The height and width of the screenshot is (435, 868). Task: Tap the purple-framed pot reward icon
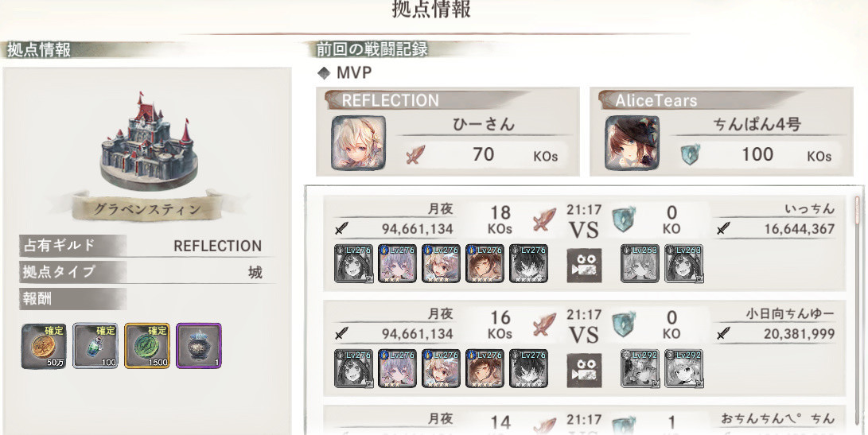199,347
